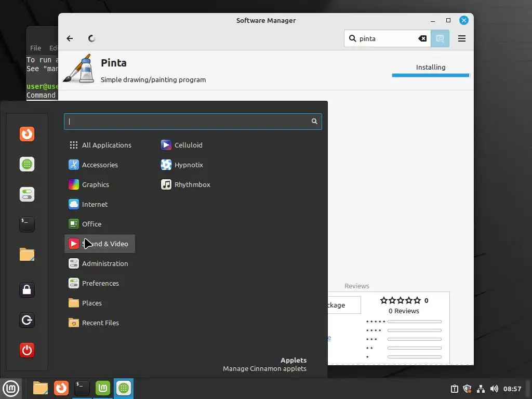Open Firefox from the taskbar
The width and height of the screenshot is (532, 399).
[61, 388]
